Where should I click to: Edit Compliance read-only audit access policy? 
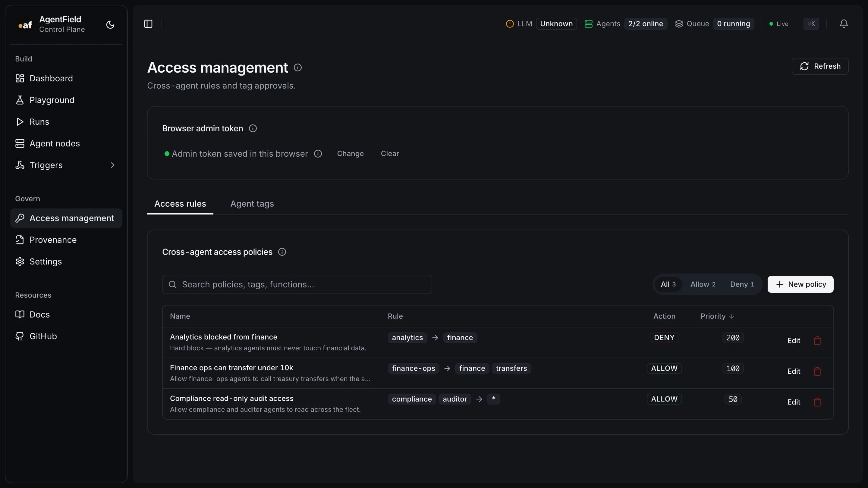(x=794, y=402)
